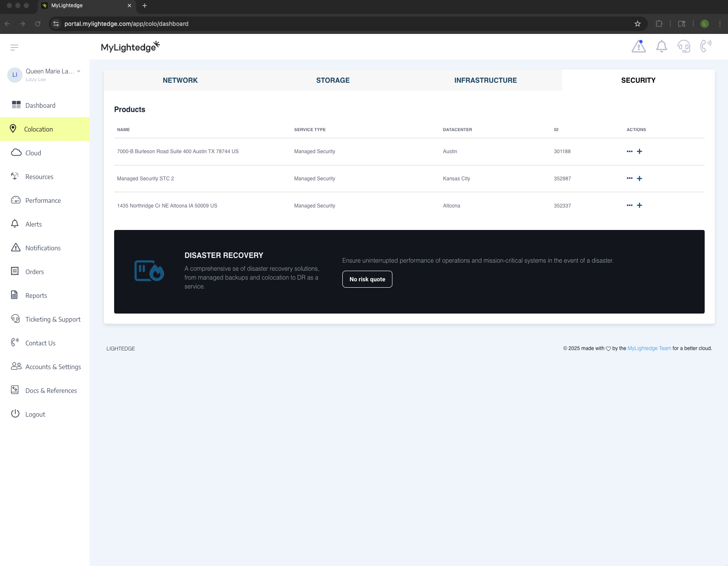Open more actions for Managed Security STC 2
The height and width of the screenshot is (566, 728).
pyautogui.click(x=630, y=179)
